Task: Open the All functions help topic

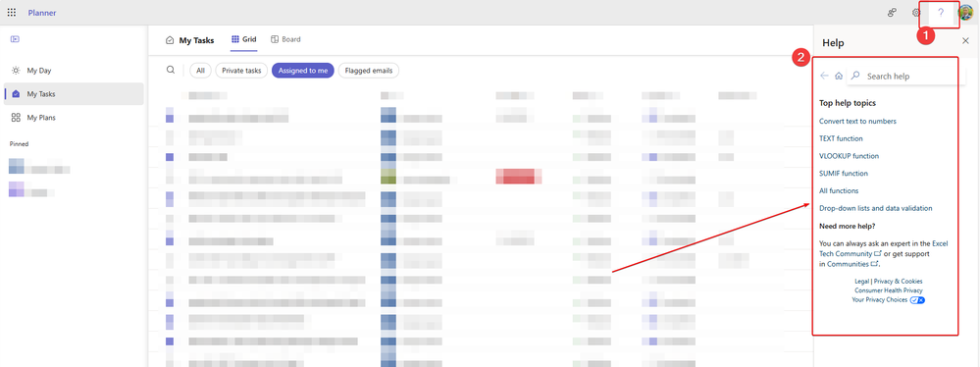Action: pos(839,190)
